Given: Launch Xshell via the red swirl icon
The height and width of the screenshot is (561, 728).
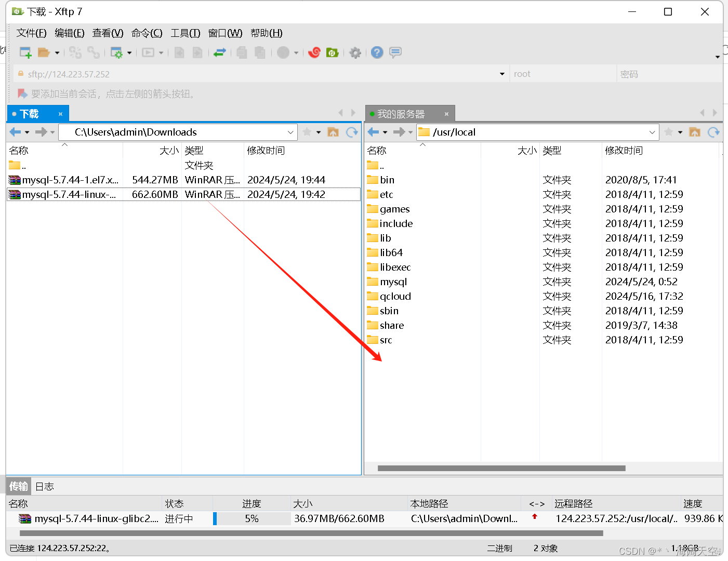Looking at the screenshot, I should (x=314, y=52).
